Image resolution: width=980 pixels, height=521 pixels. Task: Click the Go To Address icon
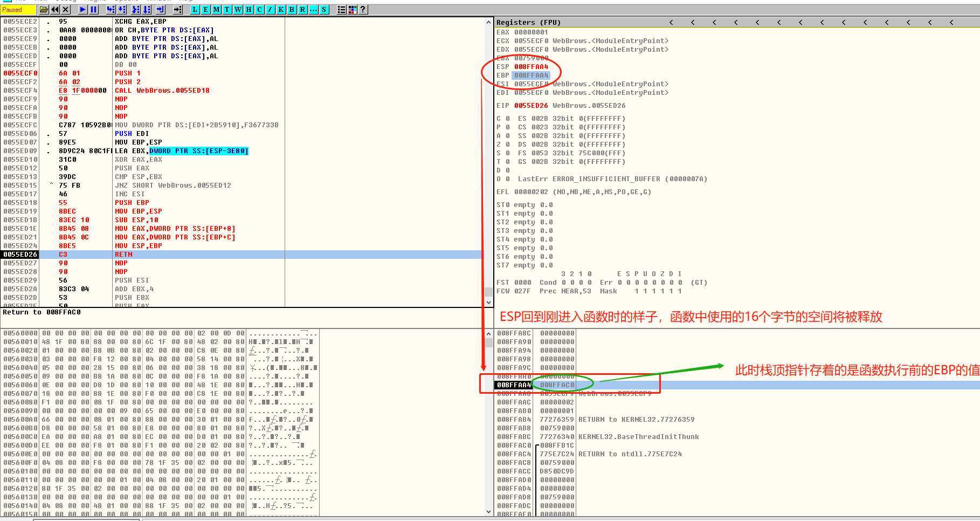click(178, 9)
